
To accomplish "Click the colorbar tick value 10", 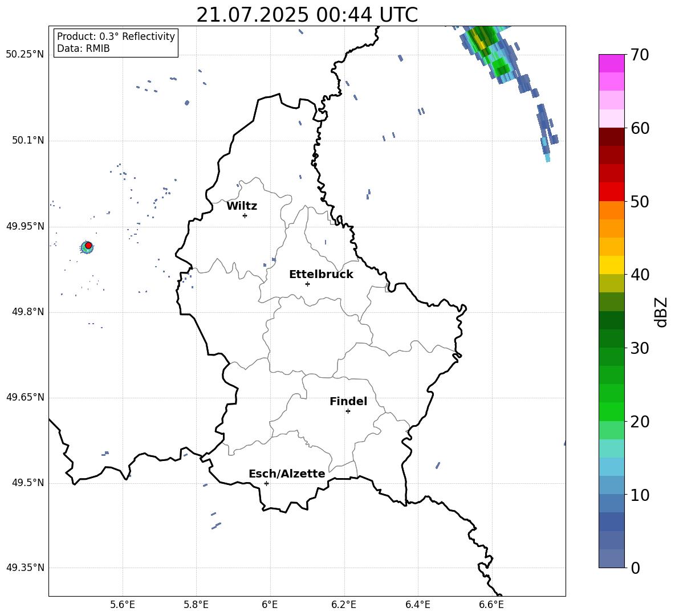I will (x=640, y=495).
